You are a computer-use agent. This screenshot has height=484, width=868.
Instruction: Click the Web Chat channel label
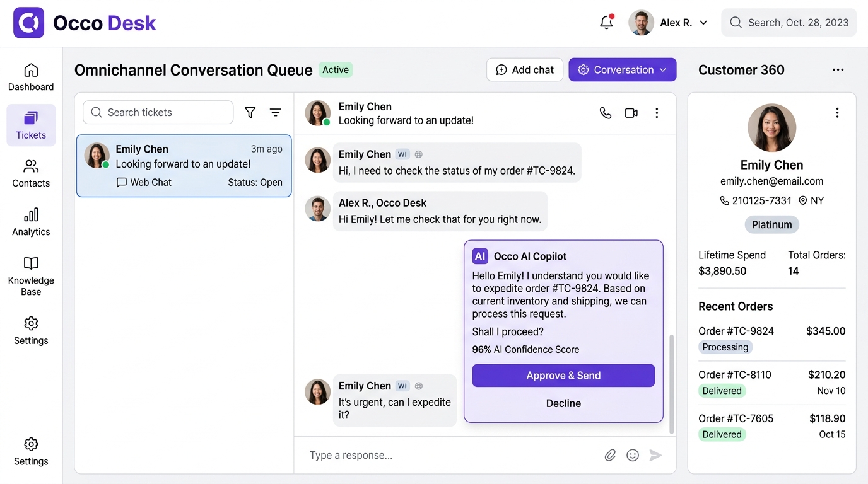pos(144,182)
